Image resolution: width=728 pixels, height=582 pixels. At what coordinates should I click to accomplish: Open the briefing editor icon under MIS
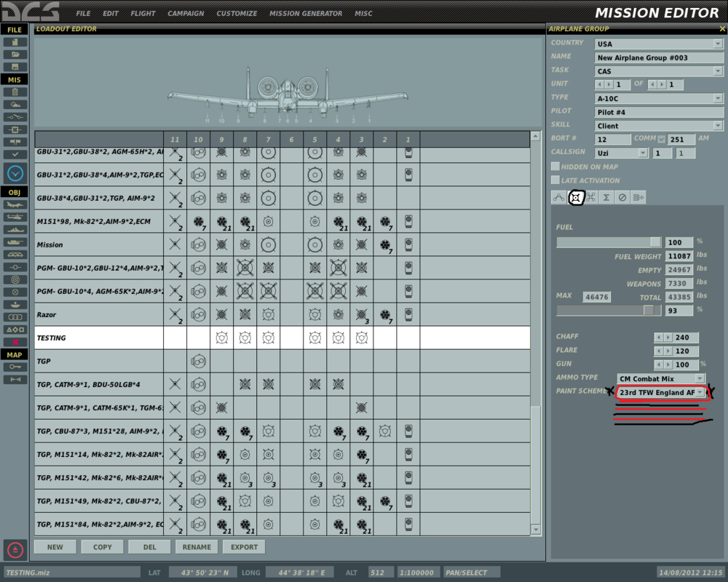(x=15, y=92)
